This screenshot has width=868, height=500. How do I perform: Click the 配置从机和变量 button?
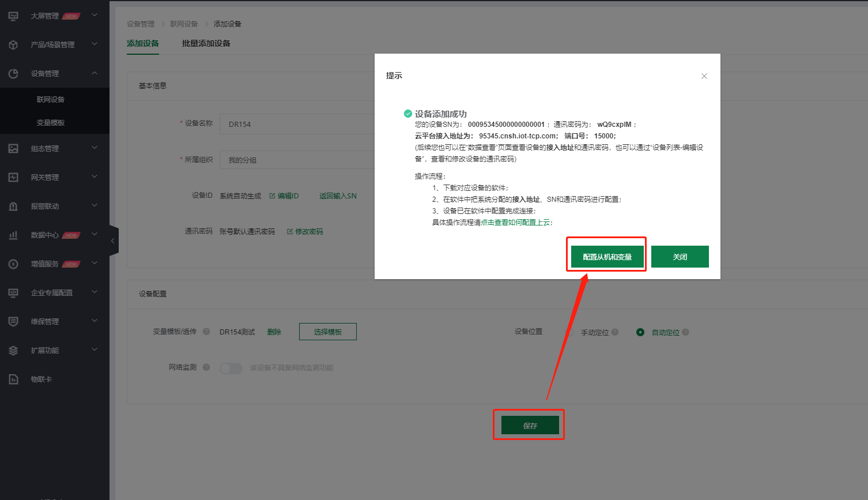coord(607,257)
